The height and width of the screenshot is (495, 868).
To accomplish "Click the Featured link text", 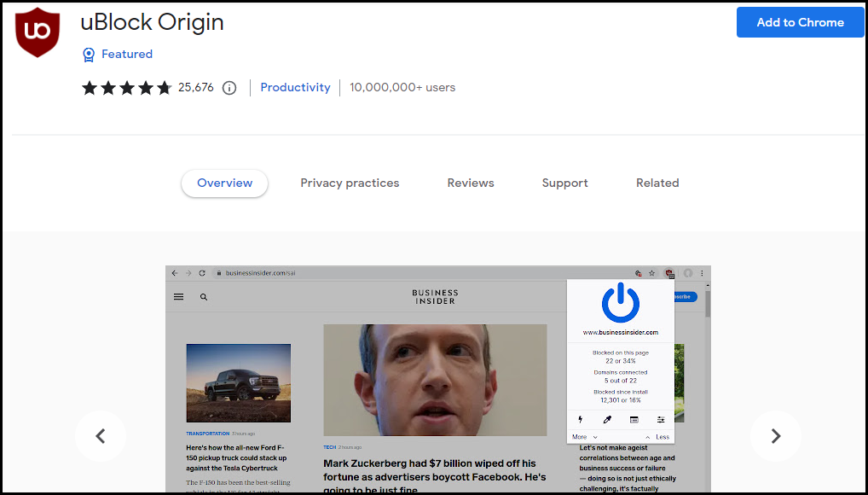I will 127,55.
